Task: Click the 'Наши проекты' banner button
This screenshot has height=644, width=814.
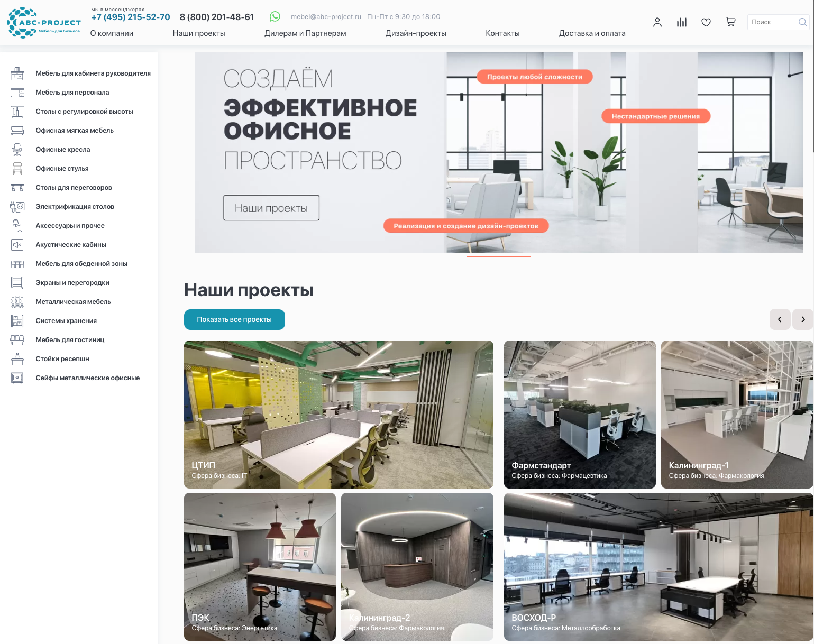Action: click(x=271, y=208)
